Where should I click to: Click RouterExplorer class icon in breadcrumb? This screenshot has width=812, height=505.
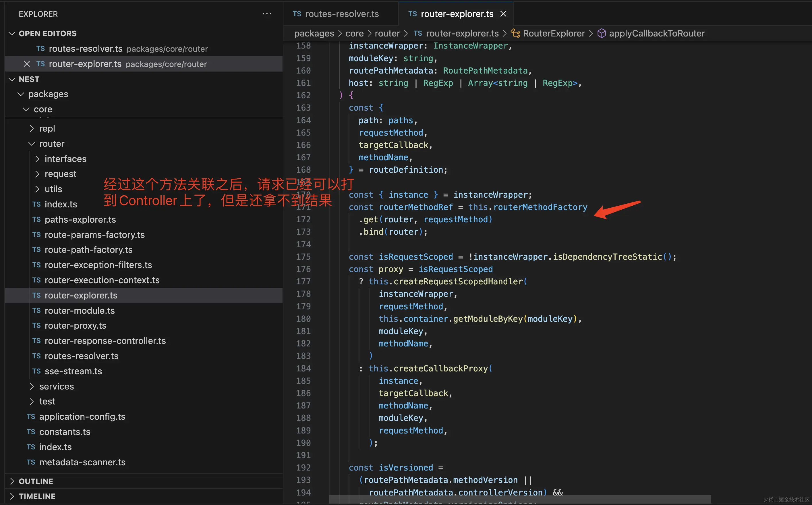coord(516,33)
